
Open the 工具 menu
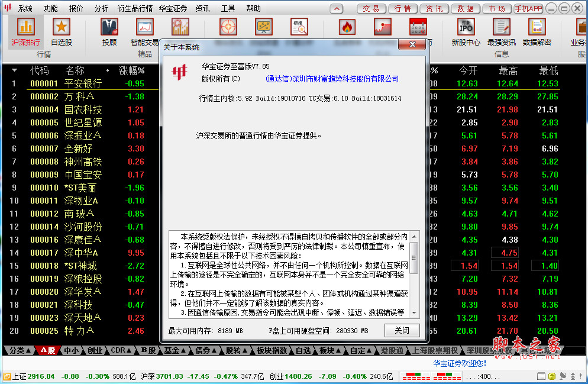[228, 8]
